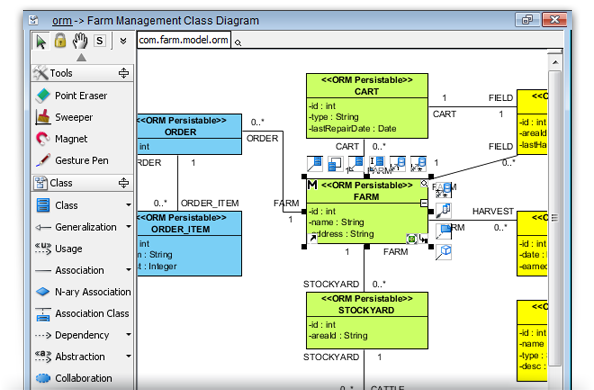Viewport: 594px width, 390px height.
Task: Choose the Sweeper tool
Action: (64, 117)
